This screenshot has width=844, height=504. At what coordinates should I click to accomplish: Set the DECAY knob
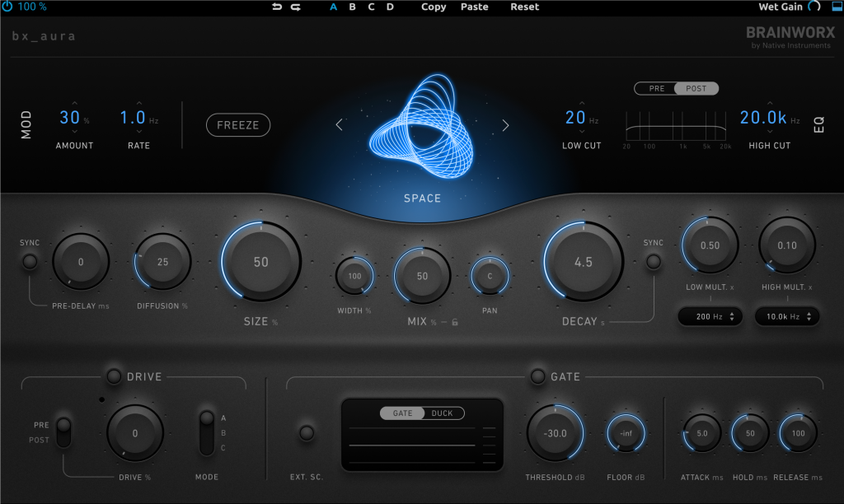[x=582, y=260]
